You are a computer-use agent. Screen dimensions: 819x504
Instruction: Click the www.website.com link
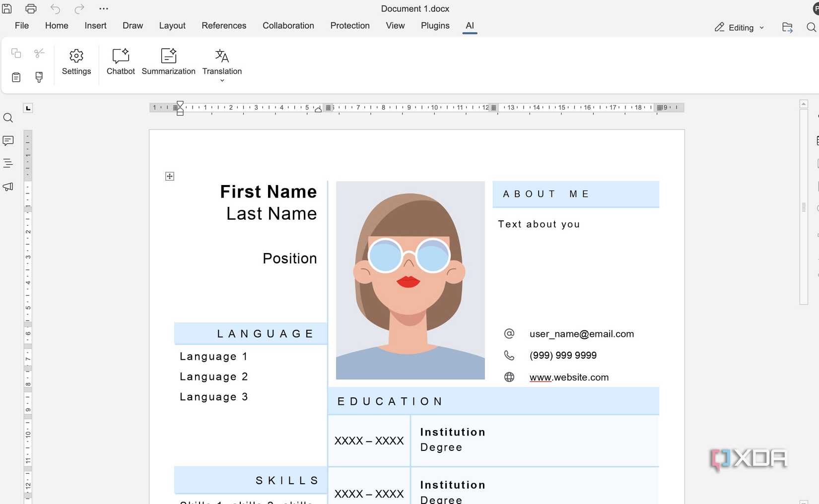click(x=569, y=378)
